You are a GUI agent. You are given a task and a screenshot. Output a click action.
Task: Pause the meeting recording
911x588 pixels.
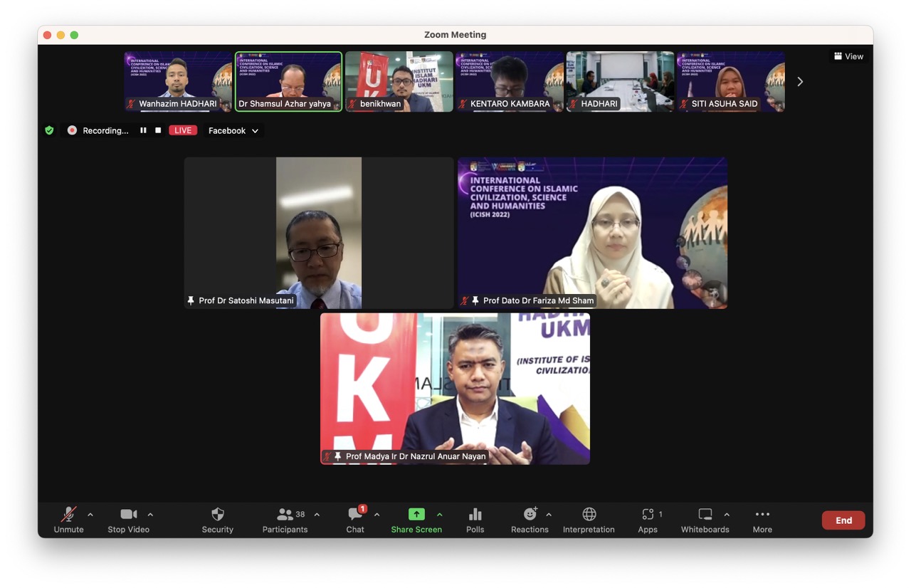pos(143,130)
